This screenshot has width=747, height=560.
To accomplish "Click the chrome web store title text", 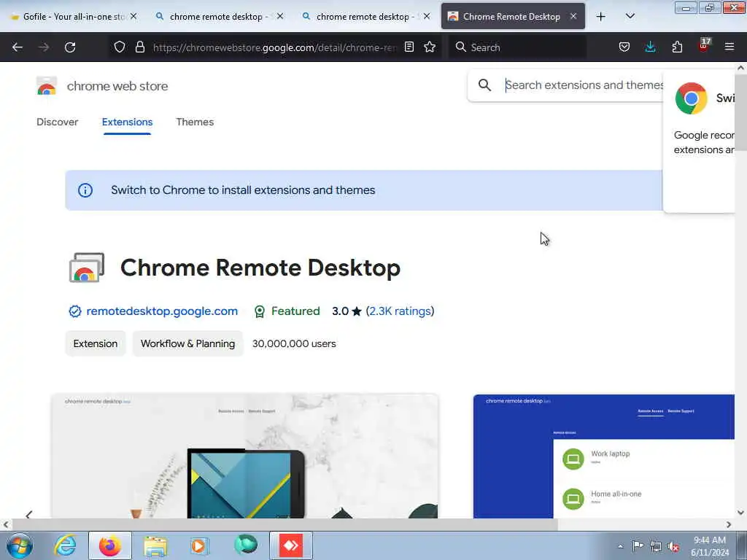I will (117, 86).
